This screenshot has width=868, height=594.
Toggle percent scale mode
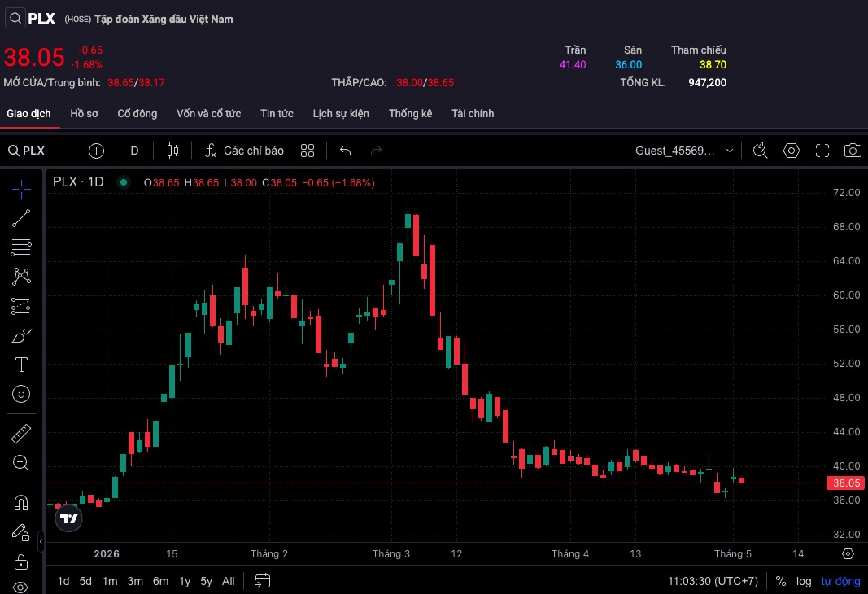click(x=780, y=581)
